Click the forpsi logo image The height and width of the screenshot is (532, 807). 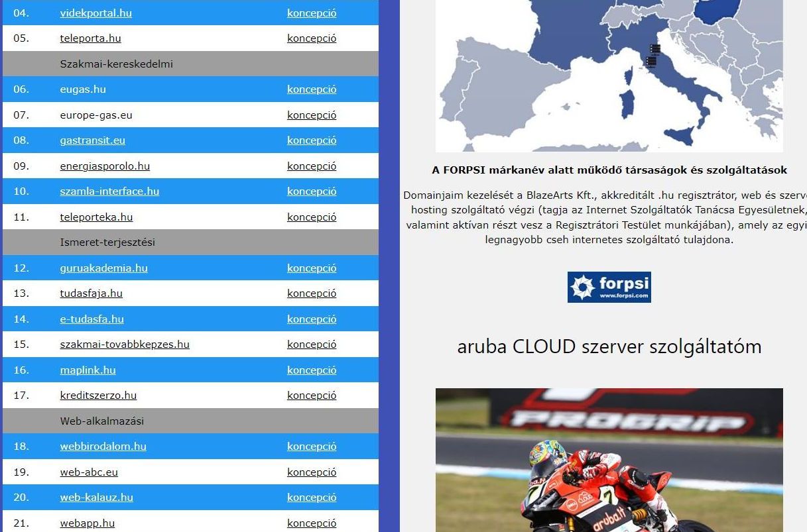(609, 287)
